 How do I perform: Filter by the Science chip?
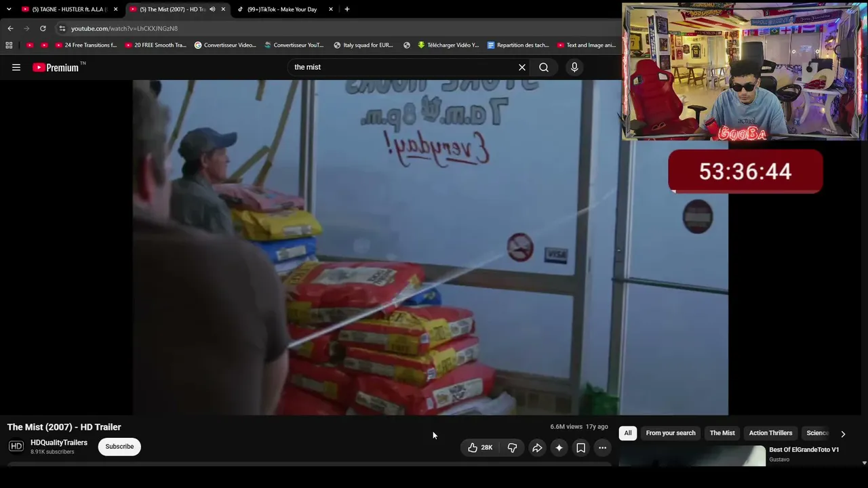[817, 433]
